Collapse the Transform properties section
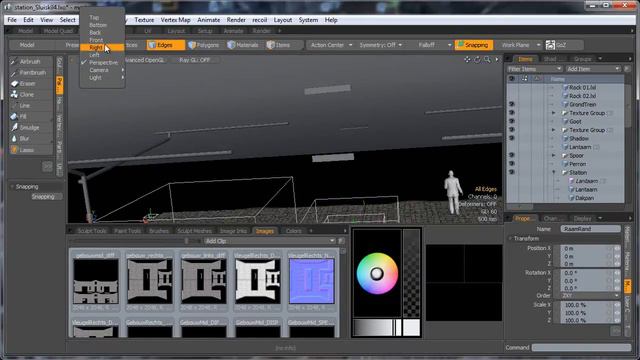Screen dimensions: 640x360 [510, 238]
